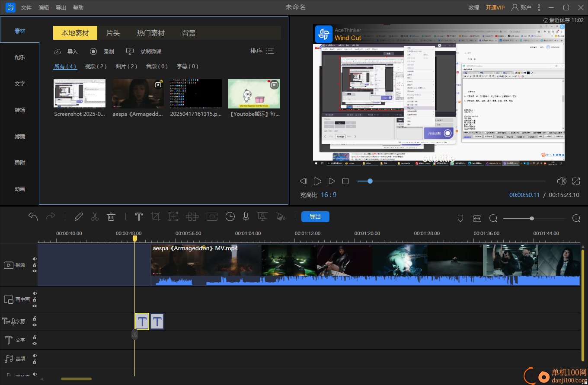Zoom in timeline with plus icon
Viewport: 588px width, 385px height.
click(576, 218)
